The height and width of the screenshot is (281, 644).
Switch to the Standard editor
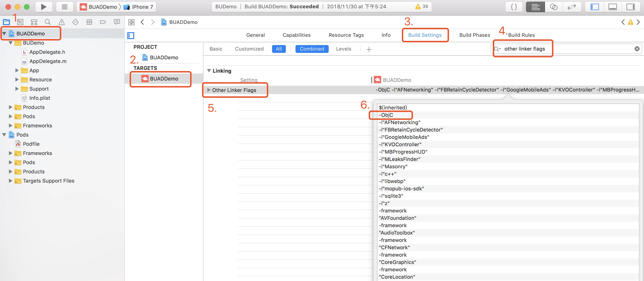535,7
